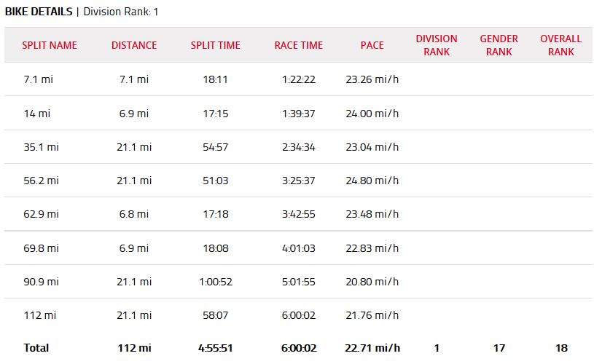
Task: Select the 35.1 mi split name cell
Action: click(41, 147)
